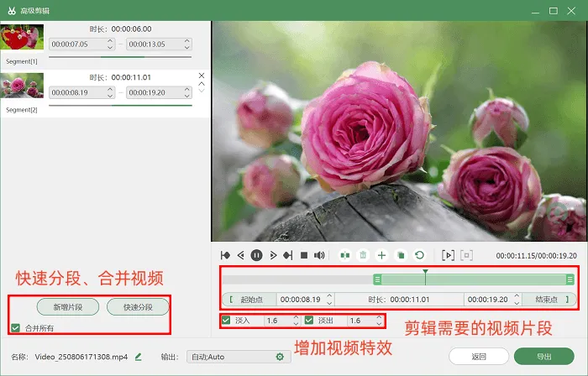Click Segment[2] duration label 00:00:11.01
Viewport: 588px width, 376px height.
pyautogui.click(x=131, y=77)
